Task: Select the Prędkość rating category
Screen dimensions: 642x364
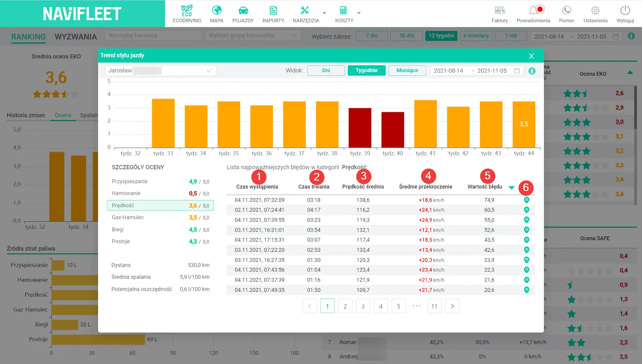Action: click(x=160, y=205)
